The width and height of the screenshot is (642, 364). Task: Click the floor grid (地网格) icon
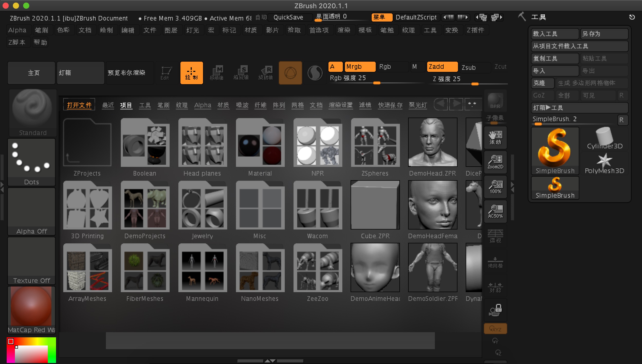click(x=495, y=261)
